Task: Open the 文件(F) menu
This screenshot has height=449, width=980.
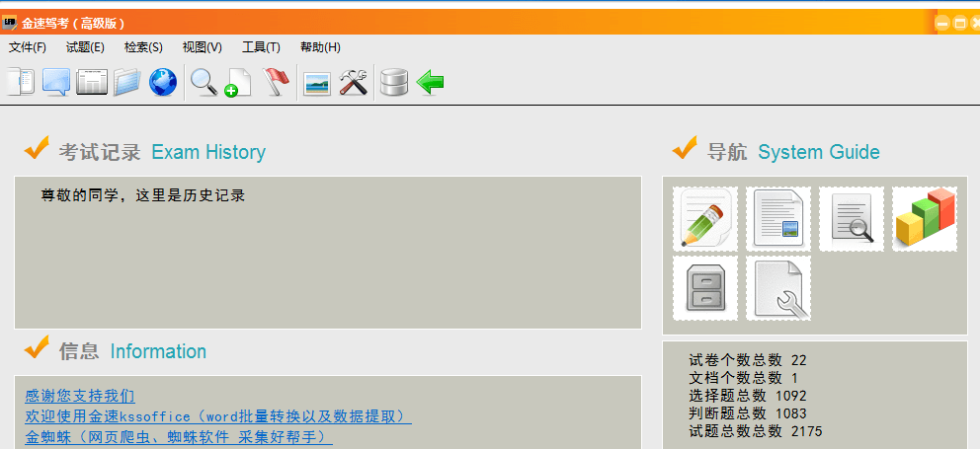Action: coord(28,47)
